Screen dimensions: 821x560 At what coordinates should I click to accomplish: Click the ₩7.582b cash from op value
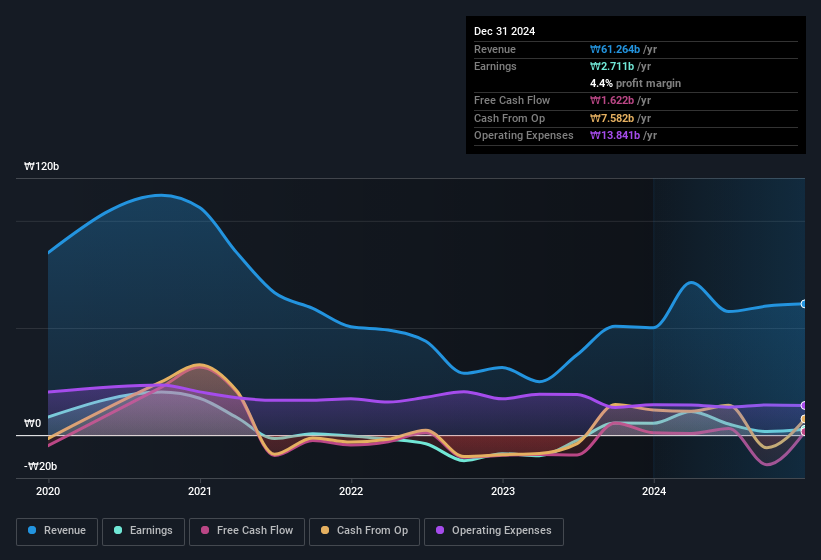612,118
